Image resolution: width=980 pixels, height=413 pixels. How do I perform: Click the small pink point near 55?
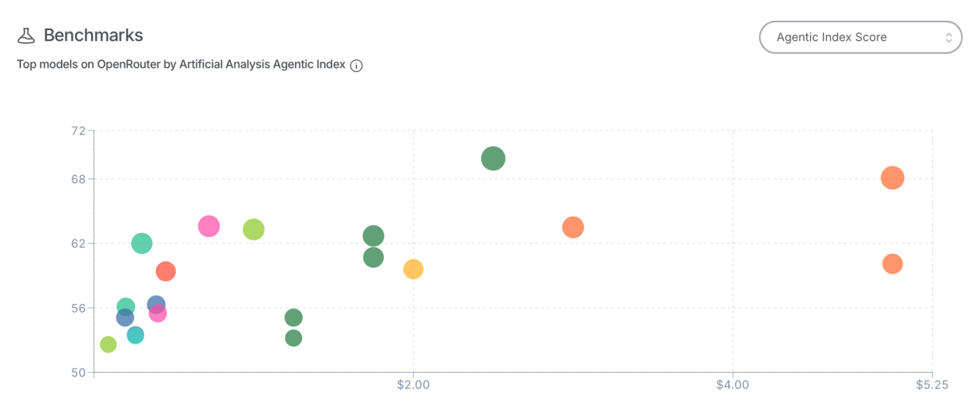point(158,313)
